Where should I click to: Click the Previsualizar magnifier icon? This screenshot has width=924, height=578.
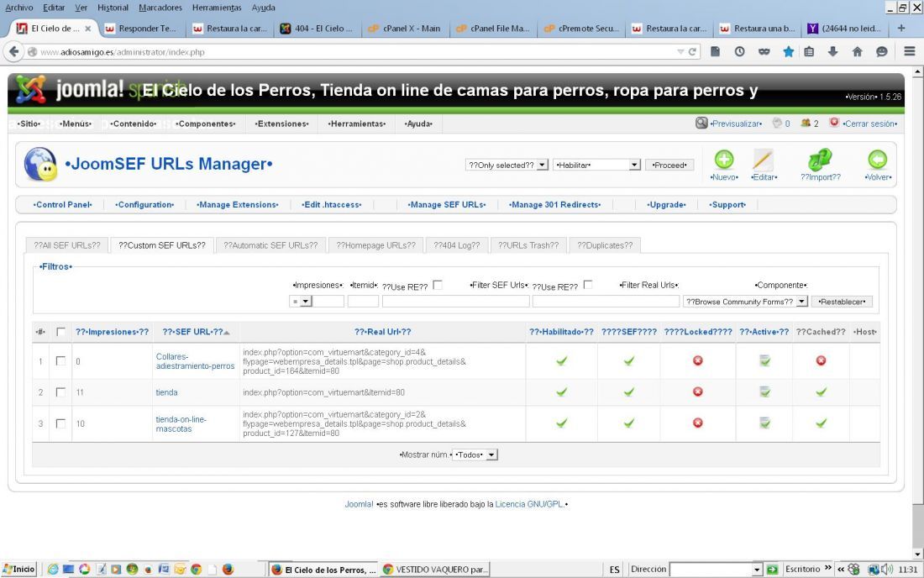pyautogui.click(x=701, y=123)
